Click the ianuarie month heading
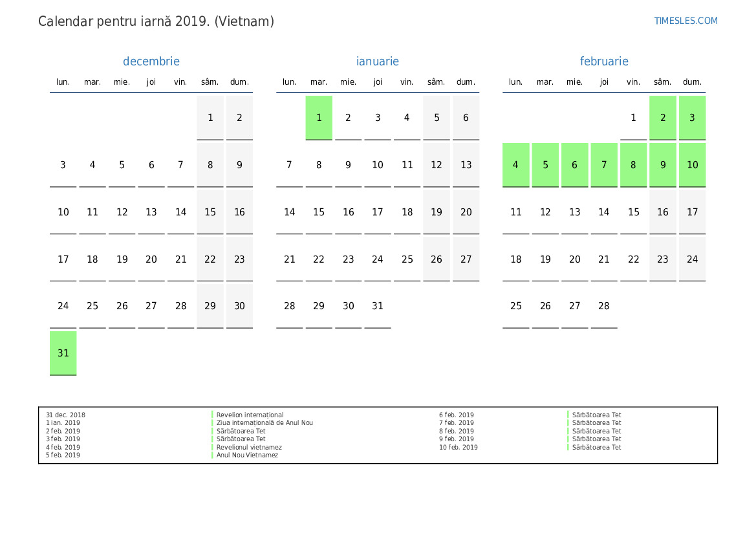 [378, 61]
